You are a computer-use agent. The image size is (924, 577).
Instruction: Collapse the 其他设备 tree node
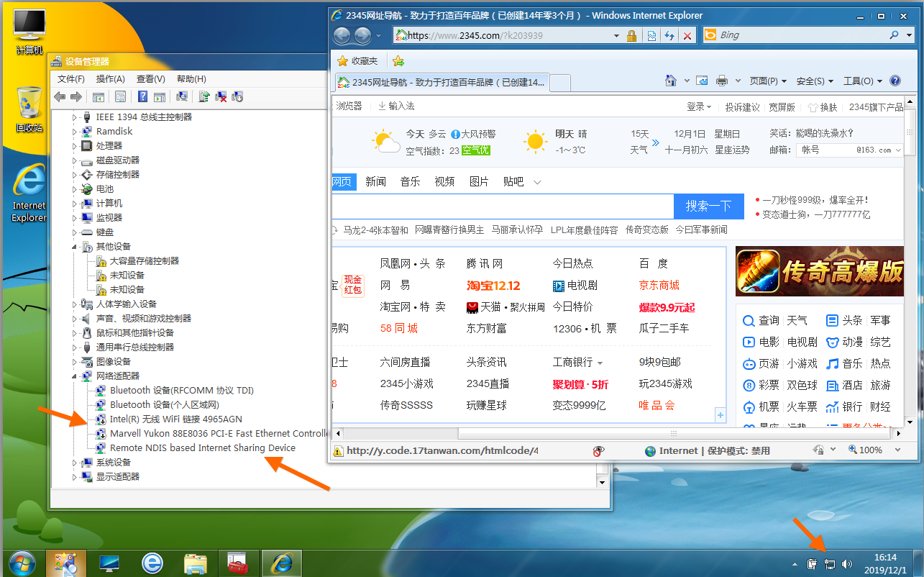(74, 246)
